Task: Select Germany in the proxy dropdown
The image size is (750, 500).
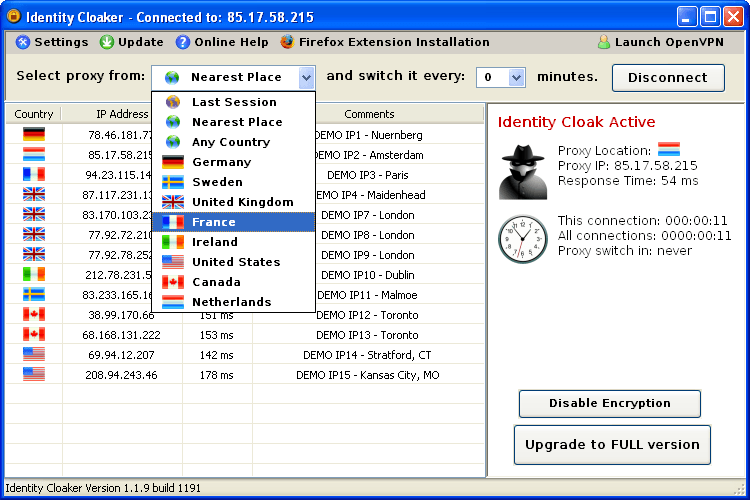Action: (x=233, y=162)
